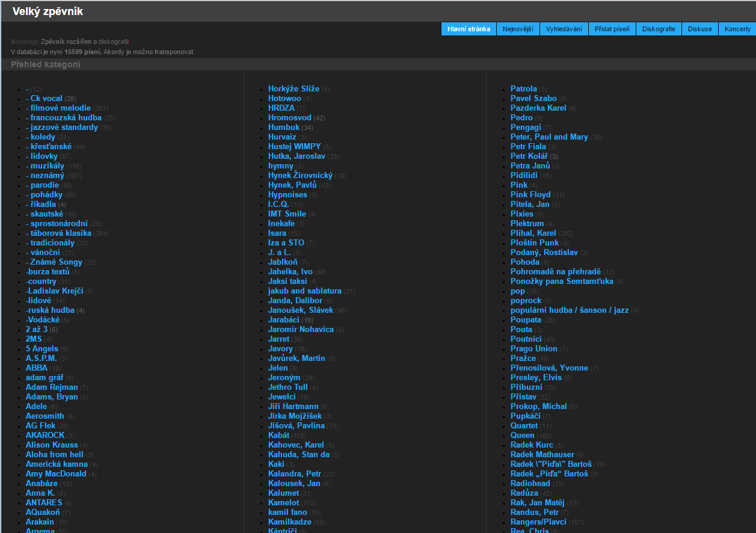Open the Jaromír Nohavica category
Viewport: 756px width, 533px height.
pos(301,330)
